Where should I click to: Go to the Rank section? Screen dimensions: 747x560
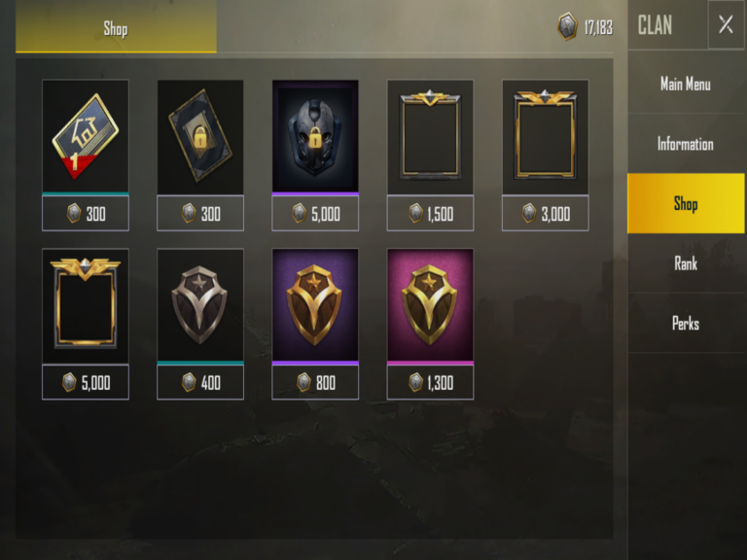point(686,263)
